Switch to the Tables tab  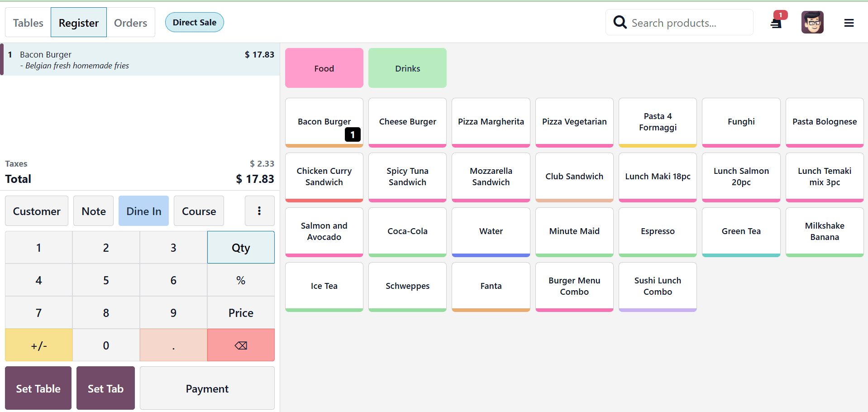(28, 22)
